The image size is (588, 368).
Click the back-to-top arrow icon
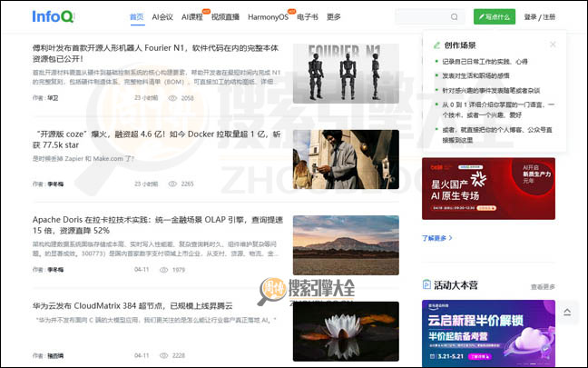click(x=567, y=312)
